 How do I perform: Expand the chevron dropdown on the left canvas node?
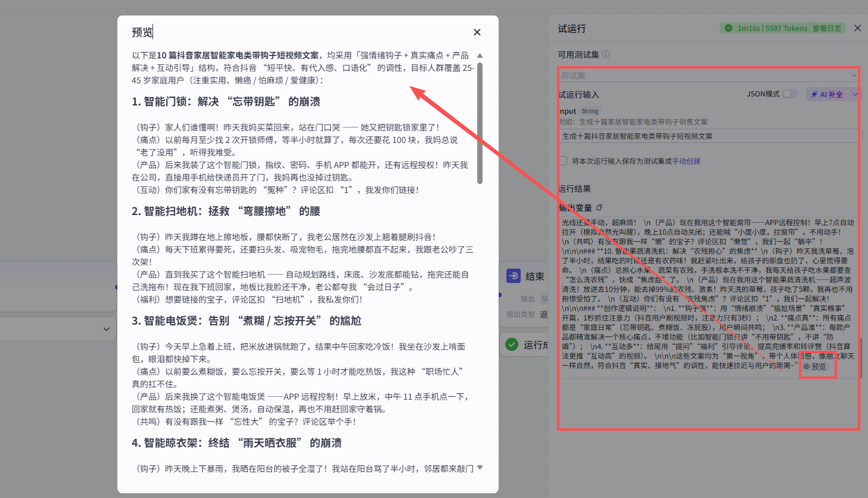(106, 329)
